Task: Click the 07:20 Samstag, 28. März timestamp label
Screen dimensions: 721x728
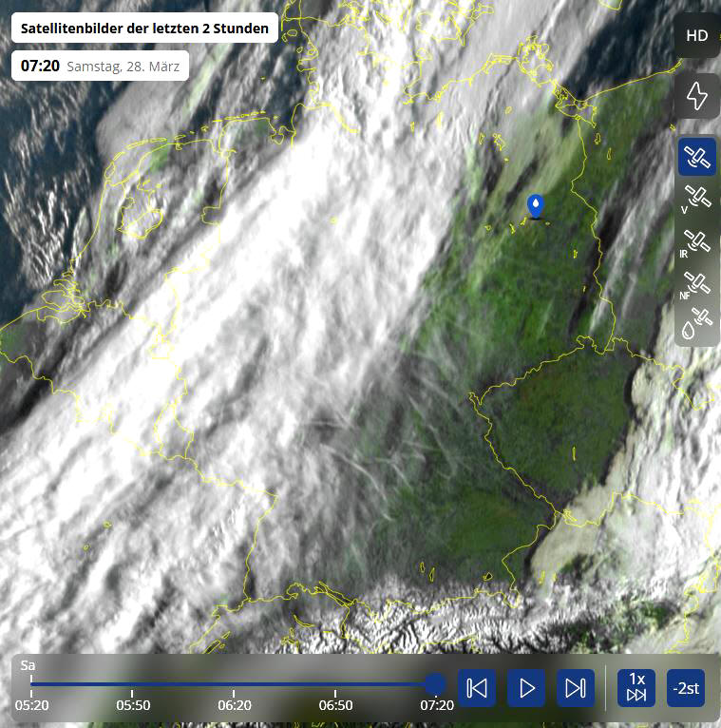Action: [100, 67]
